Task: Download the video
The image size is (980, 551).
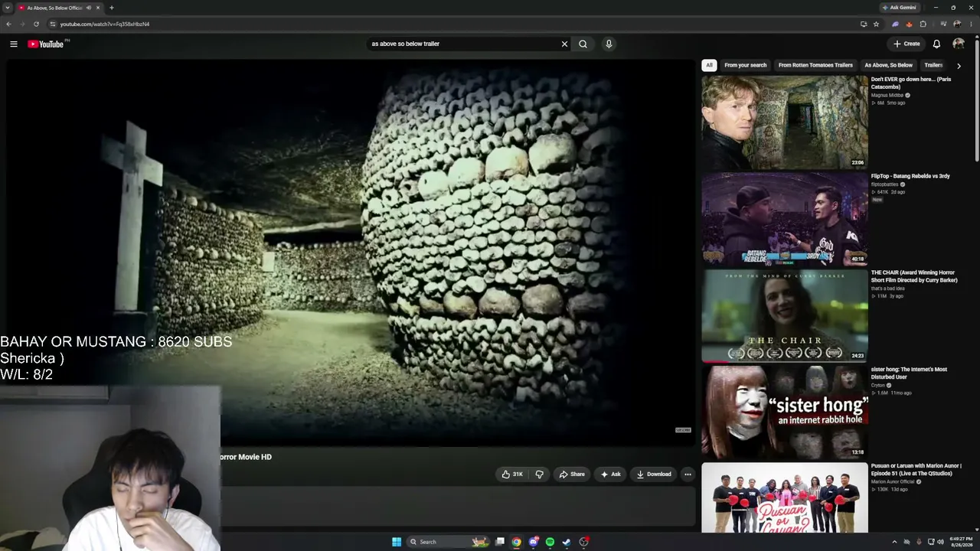Action: coord(654,474)
